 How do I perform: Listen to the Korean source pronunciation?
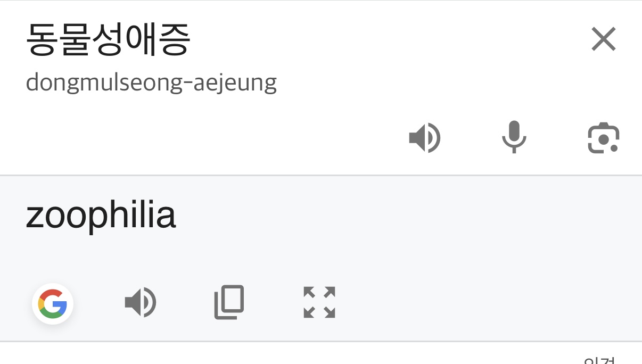point(424,138)
